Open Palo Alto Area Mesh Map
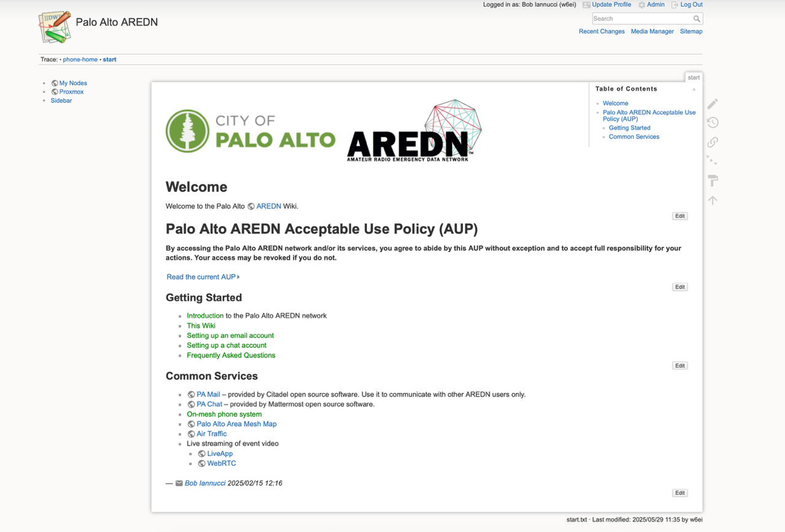 coord(237,424)
